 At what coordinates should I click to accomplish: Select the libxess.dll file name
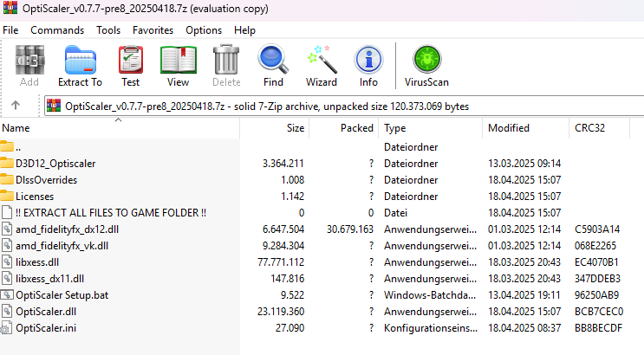[x=37, y=261]
